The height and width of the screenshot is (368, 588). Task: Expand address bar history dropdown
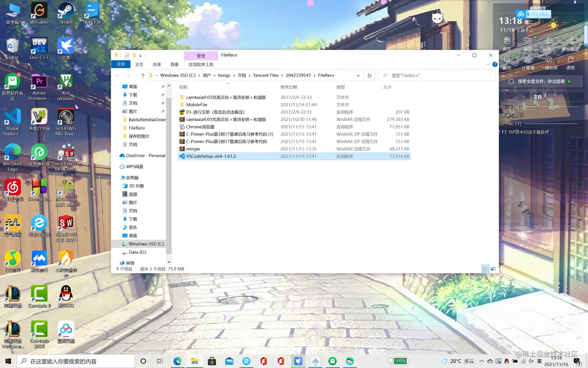[x=358, y=76]
